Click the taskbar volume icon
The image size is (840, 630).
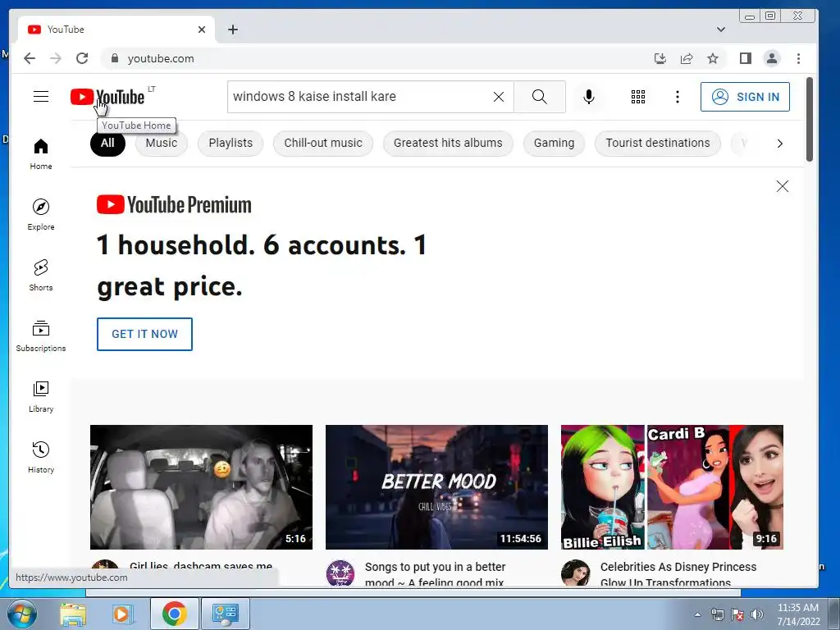[757, 614]
